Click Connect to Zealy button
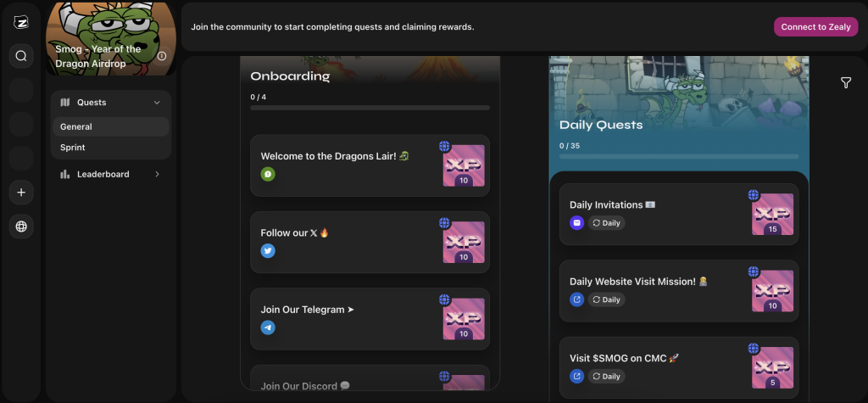This screenshot has height=403, width=868. pos(815,27)
